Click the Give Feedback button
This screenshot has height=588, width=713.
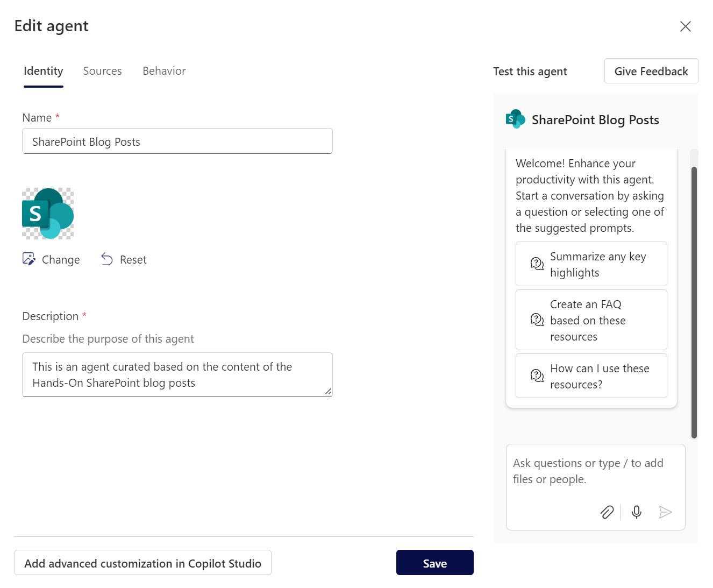651,71
